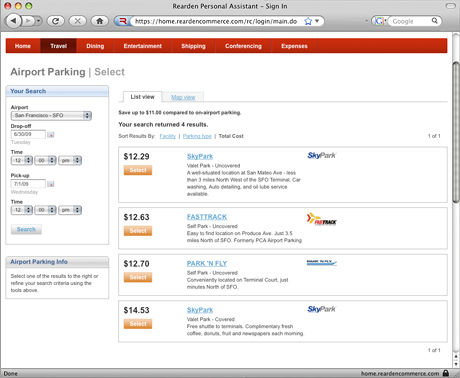Click the search magnifier icon
This screenshot has height=378, width=460.
click(435, 21)
